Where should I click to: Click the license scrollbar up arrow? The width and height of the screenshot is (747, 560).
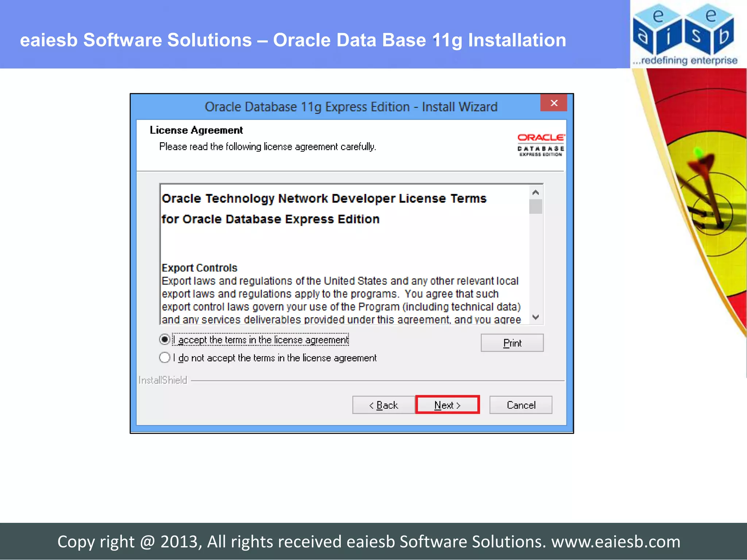(535, 192)
